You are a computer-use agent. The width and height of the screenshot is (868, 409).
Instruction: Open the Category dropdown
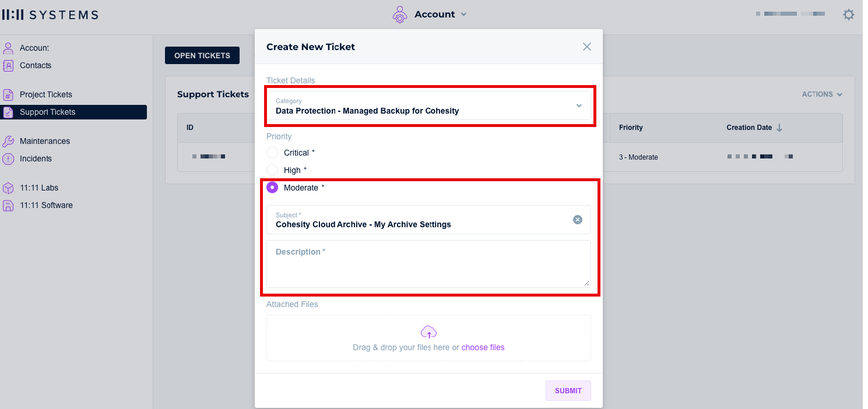coord(428,105)
